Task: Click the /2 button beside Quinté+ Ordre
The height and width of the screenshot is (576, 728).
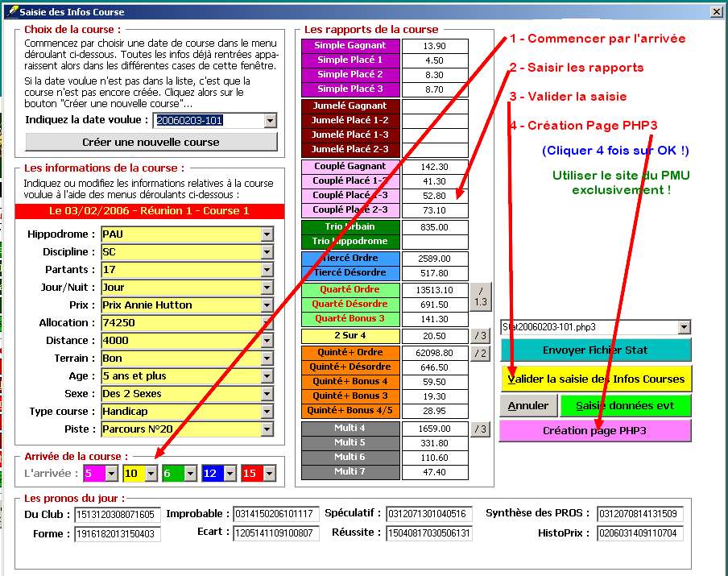Action: tap(481, 354)
